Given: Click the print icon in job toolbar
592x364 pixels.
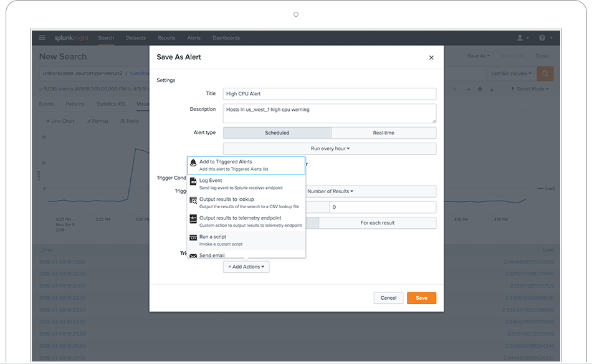Looking at the screenshot, I should point(480,89).
